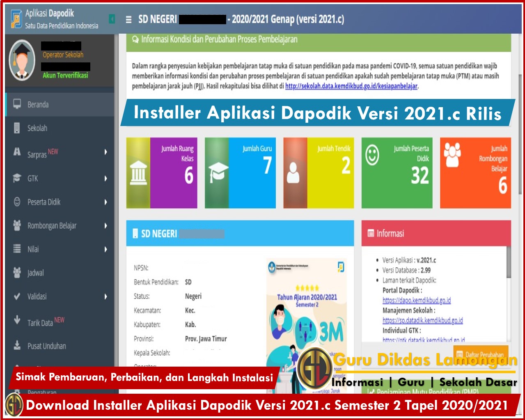The width and height of the screenshot is (525, 420).
Task: Open the Jumlah Peserta Didik tile
Action: (x=397, y=173)
